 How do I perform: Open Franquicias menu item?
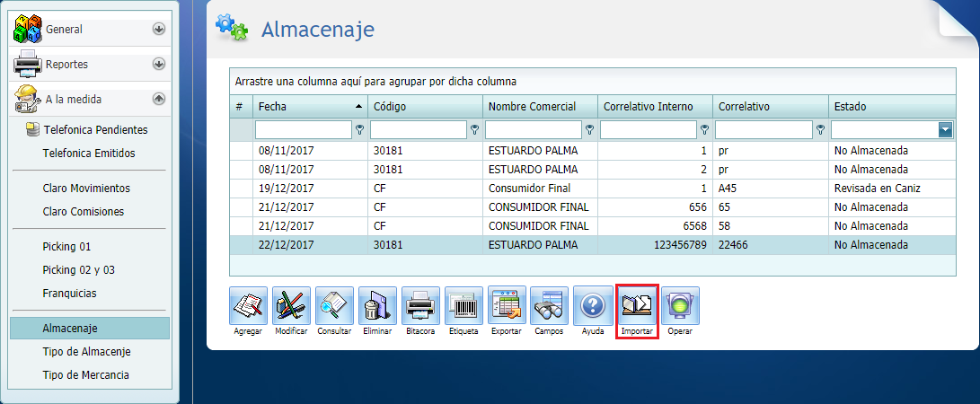[x=69, y=293]
